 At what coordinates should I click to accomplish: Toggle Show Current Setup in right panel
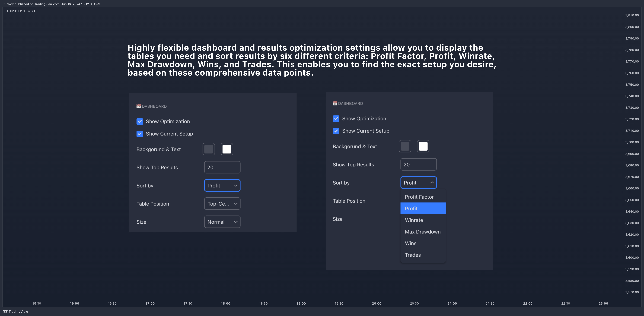336,131
